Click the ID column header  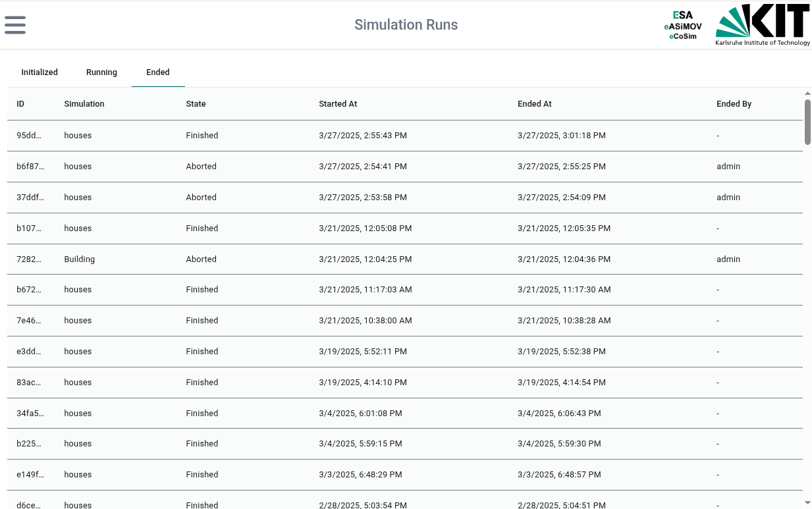(20, 104)
